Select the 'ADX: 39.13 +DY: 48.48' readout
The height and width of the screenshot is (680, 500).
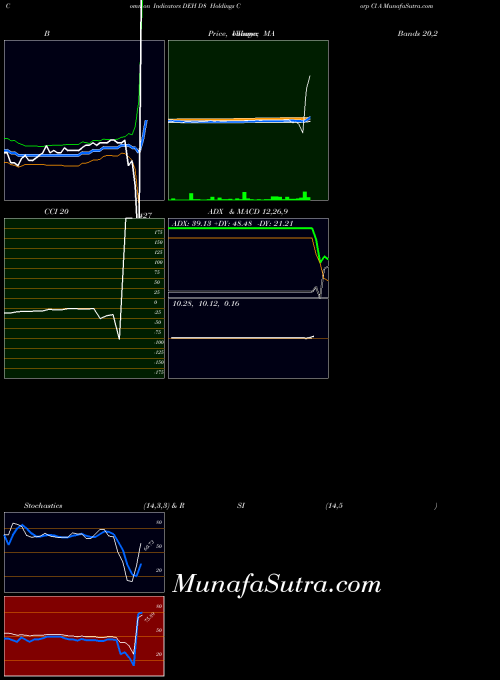pyautogui.click(x=212, y=223)
